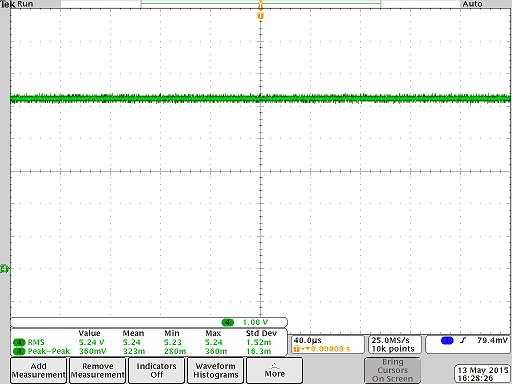This screenshot has height=384, width=512.
Task: Click the channel 4 ground reference indicator
Action: coord(4,269)
